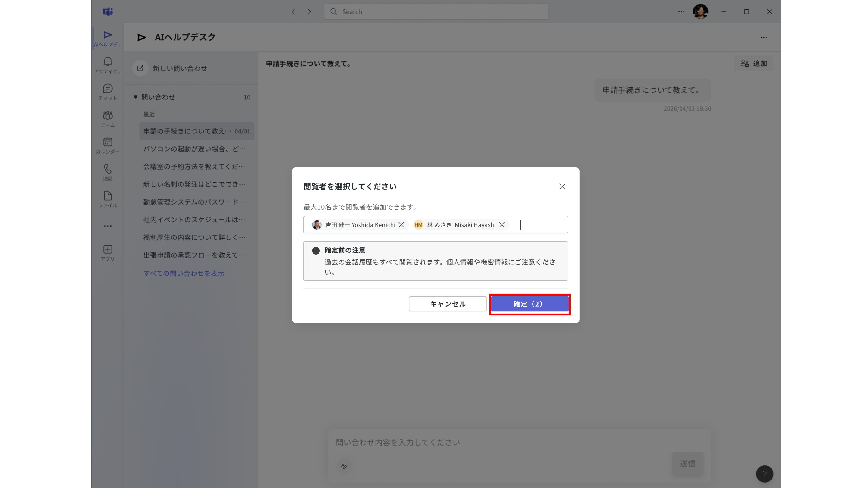868x488 pixels.
Task: Open the チーム sidebar icon
Action: (x=108, y=119)
